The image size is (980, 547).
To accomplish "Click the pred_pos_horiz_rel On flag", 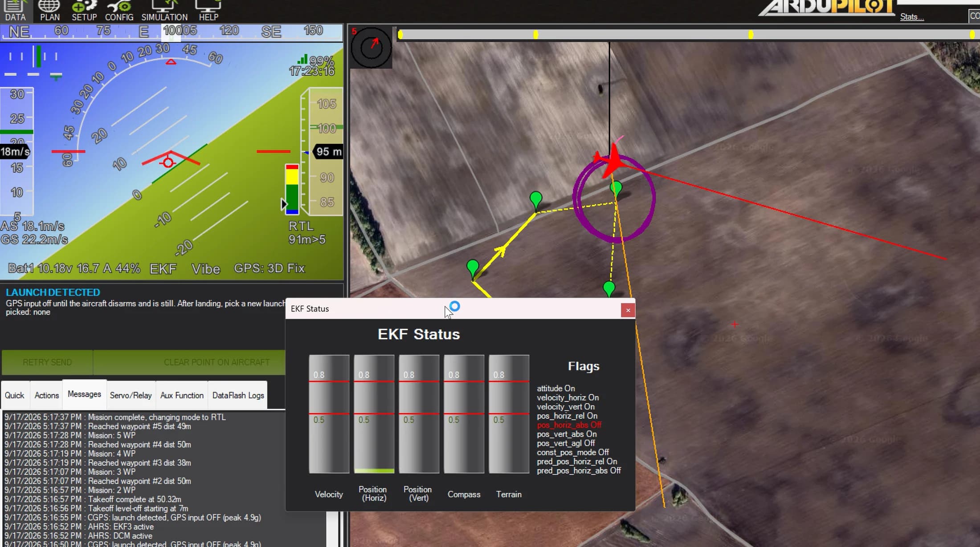I will coord(577,462).
